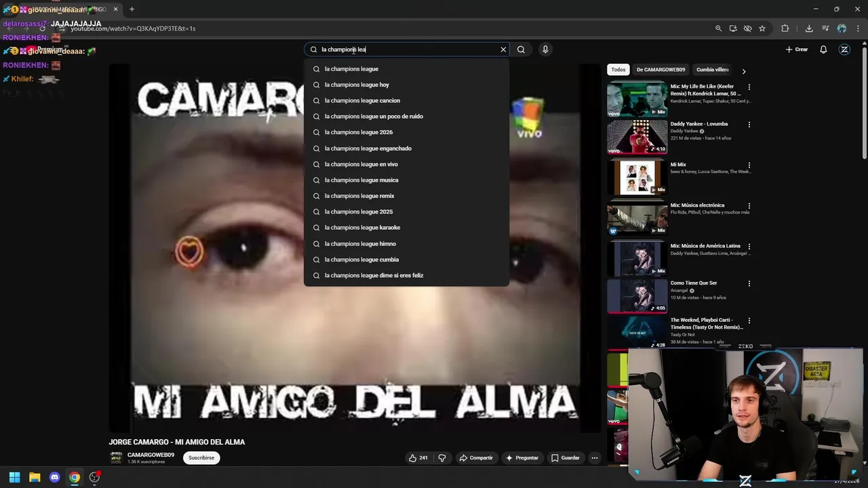Open options for 'Como Tiene Que Ser'

(x=749, y=284)
